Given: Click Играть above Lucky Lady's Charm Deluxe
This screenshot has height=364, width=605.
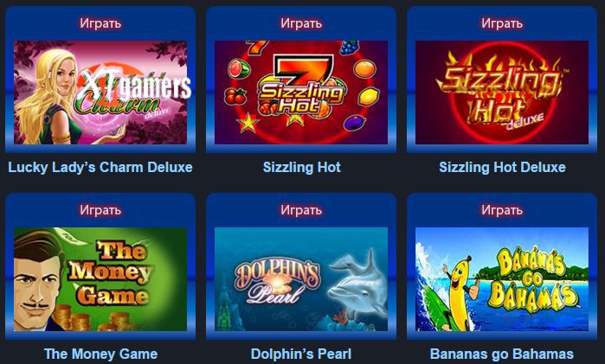Looking at the screenshot, I should [x=100, y=23].
